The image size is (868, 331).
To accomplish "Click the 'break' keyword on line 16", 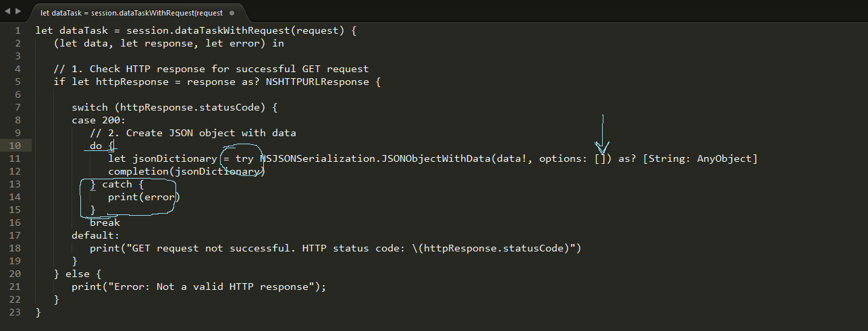I will [105, 222].
